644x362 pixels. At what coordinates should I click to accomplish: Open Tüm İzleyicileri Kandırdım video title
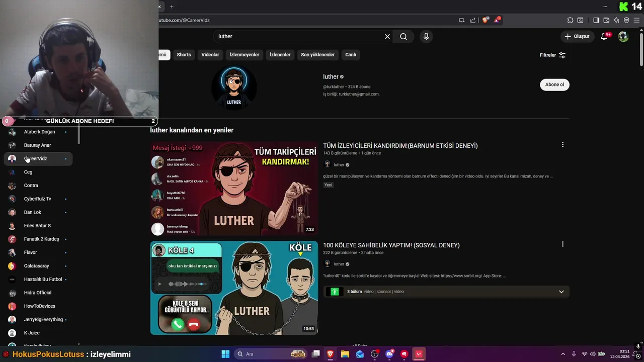400,146
